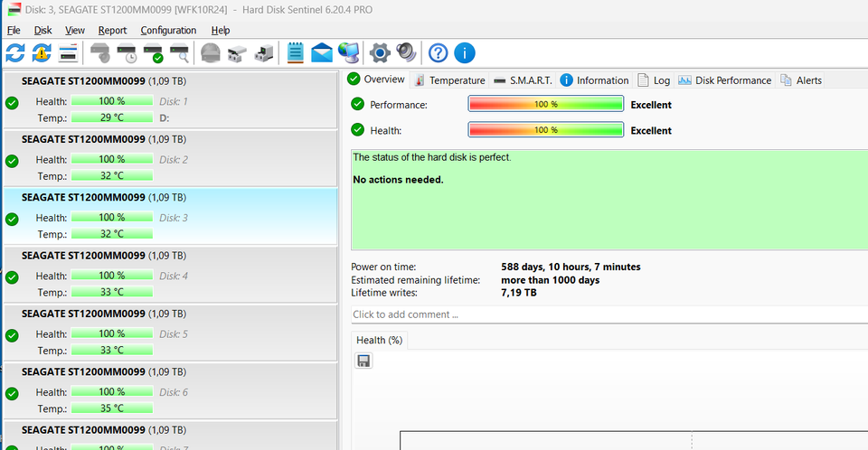Switch to the Temperature tab
Image resolution: width=868 pixels, height=450 pixels.
pos(449,80)
